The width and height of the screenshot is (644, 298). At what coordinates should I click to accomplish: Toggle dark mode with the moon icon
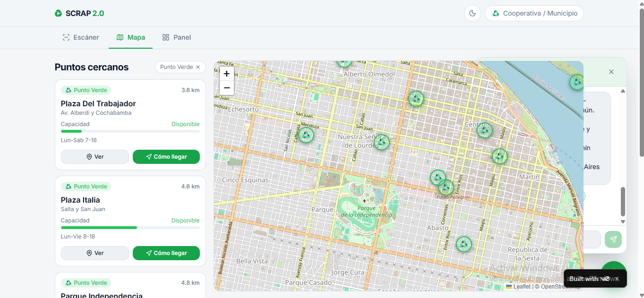[x=472, y=13]
